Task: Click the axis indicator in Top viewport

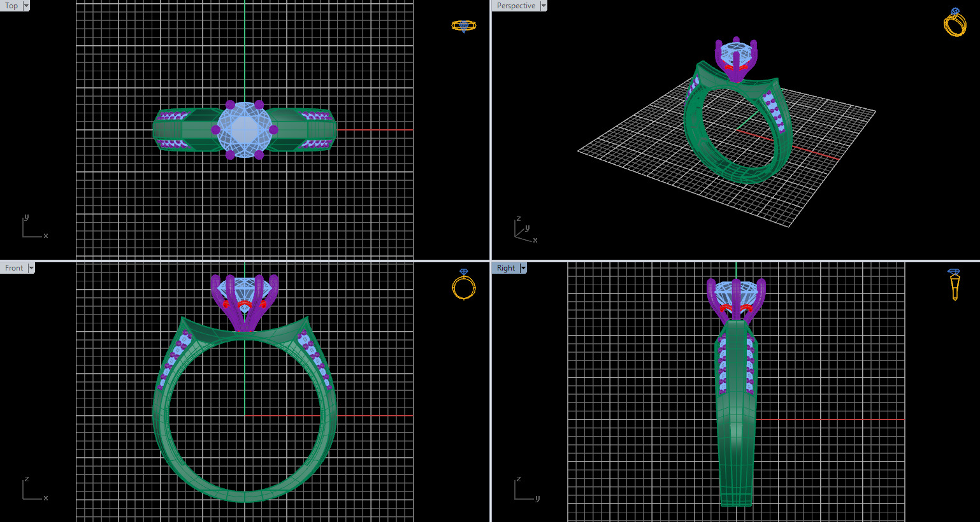Action: pyautogui.click(x=35, y=227)
